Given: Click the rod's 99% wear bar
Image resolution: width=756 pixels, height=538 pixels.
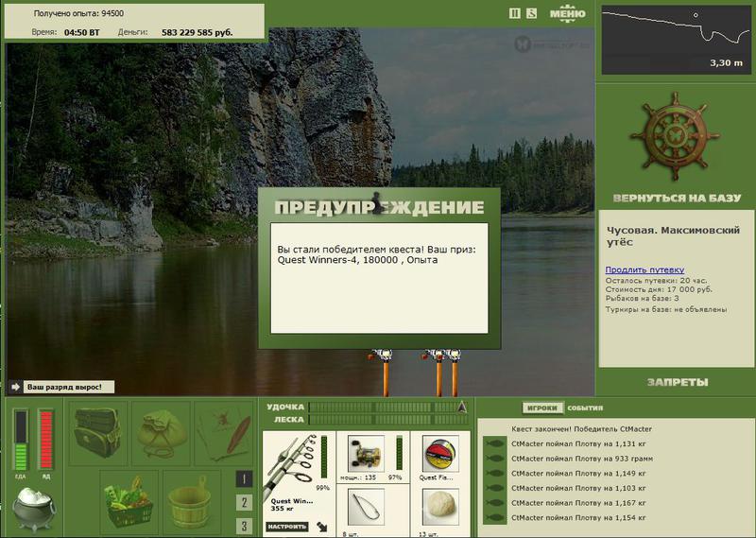Looking at the screenshot, I should (323, 458).
